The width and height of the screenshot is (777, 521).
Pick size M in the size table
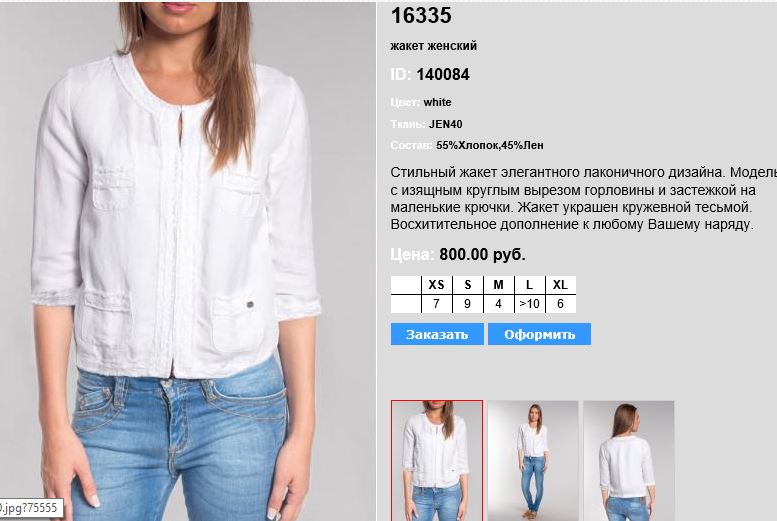pyautogui.click(x=499, y=285)
